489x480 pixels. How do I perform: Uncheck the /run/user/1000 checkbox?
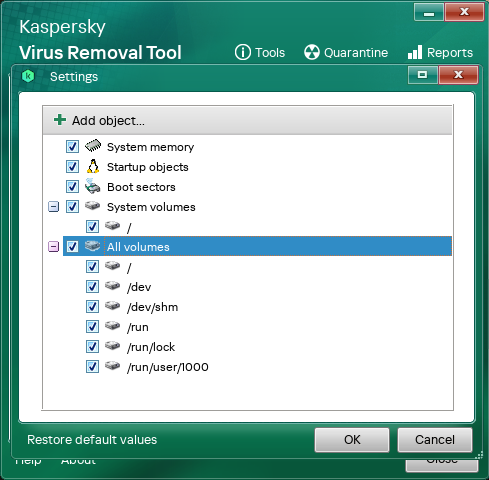[x=92, y=366]
